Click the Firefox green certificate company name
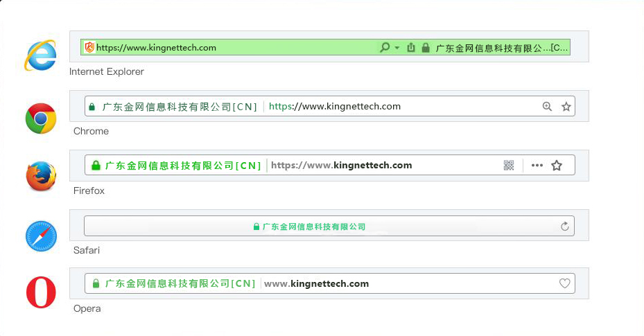This screenshot has height=336, width=644. coord(183,166)
